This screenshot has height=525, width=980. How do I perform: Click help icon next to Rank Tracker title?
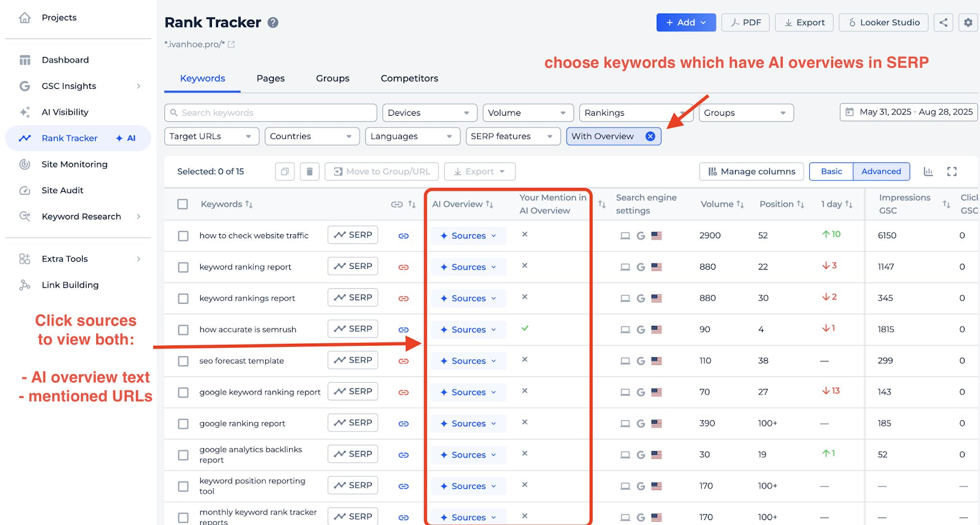tap(273, 23)
